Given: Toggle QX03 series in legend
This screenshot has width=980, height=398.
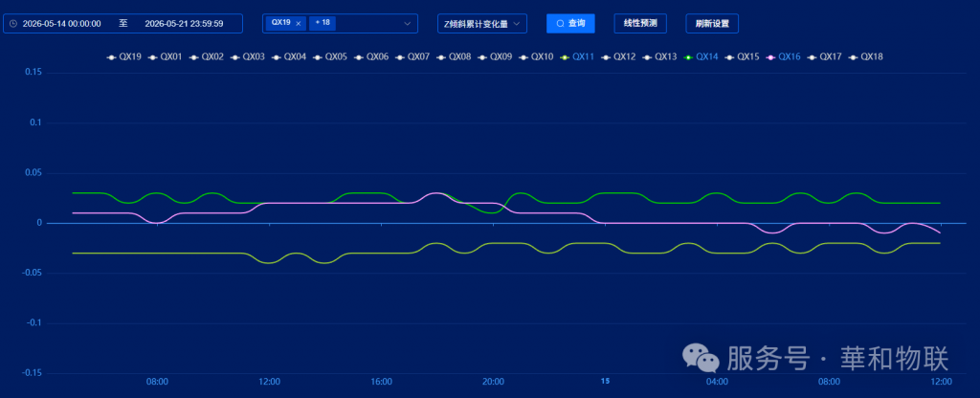Looking at the screenshot, I should tap(248, 56).
